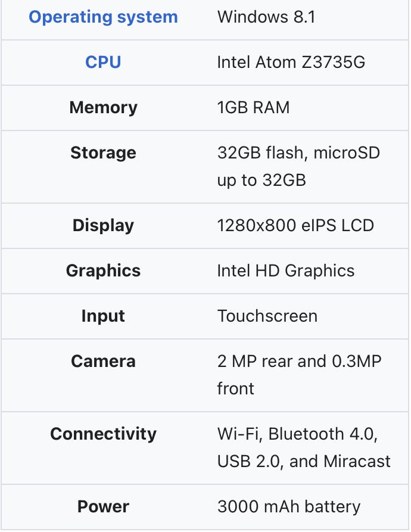
Task: Open the Operating system link
Action: 103,17
